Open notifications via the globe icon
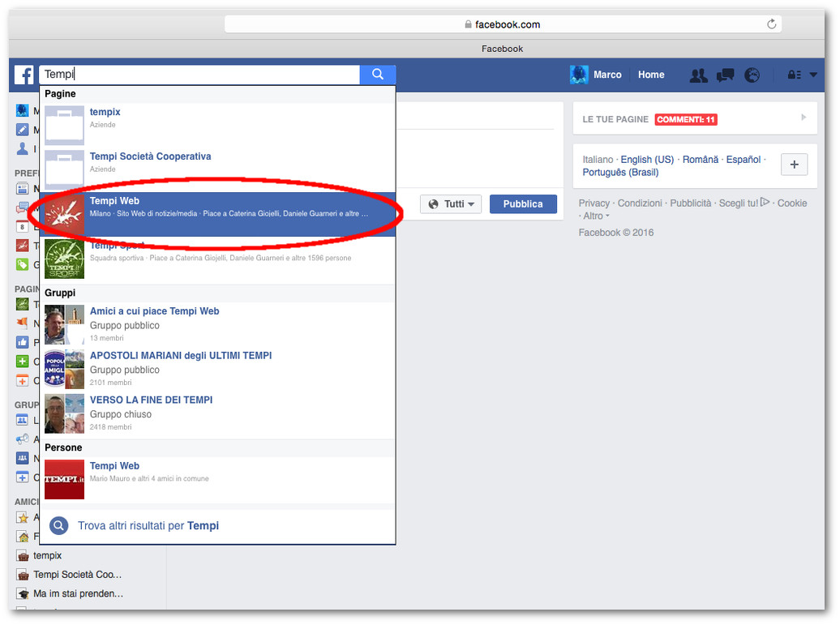Screen dimensions: 840x625 [x=752, y=75]
